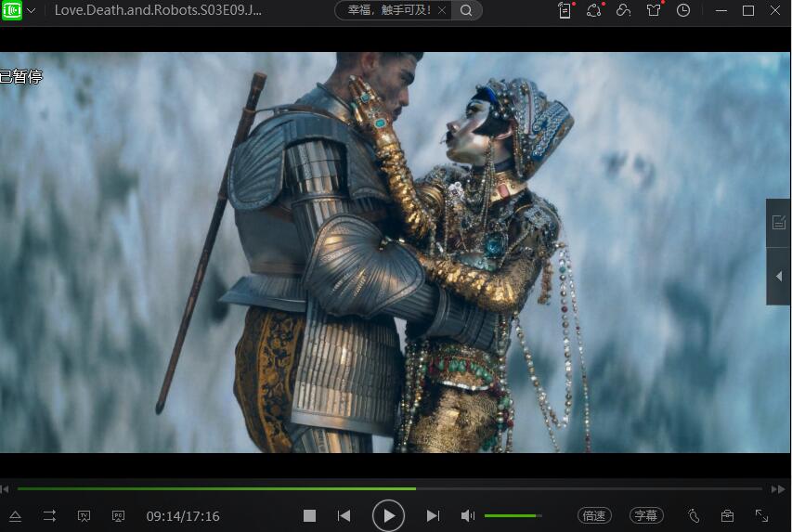792x532 pixels.
Task: Expand the right side panel arrow
Action: (778, 277)
